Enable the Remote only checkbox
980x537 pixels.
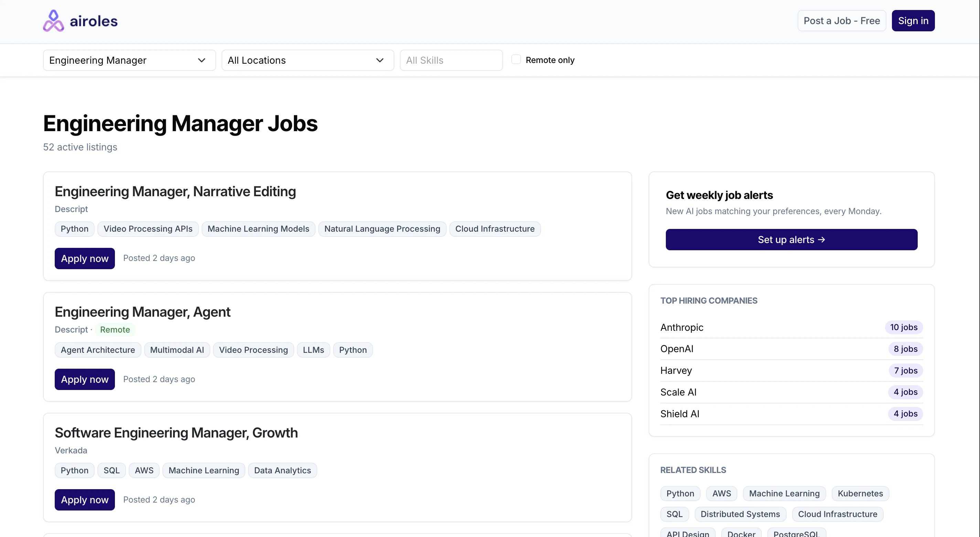click(516, 59)
